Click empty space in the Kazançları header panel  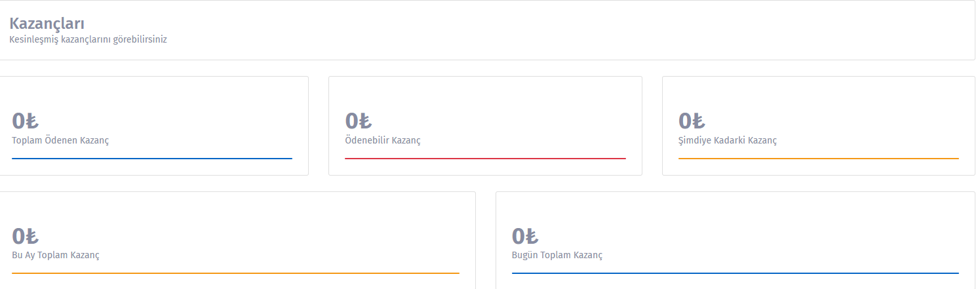pyautogui.click(x=590, y=30)
